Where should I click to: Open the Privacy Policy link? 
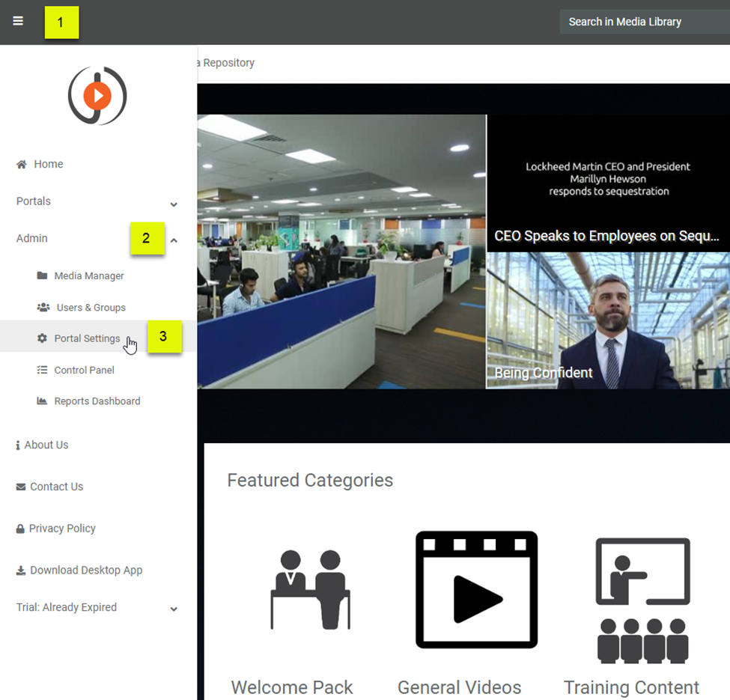pyautogui.click(x=61, y=529)
